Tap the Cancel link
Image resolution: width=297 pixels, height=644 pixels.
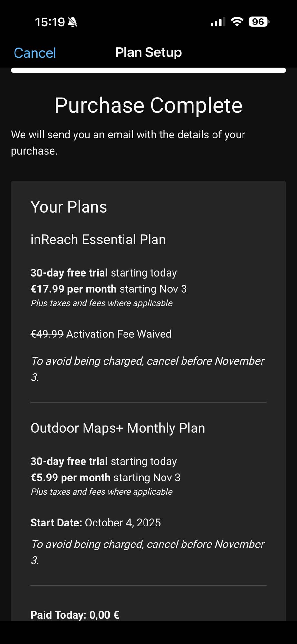tap(35, 53)
